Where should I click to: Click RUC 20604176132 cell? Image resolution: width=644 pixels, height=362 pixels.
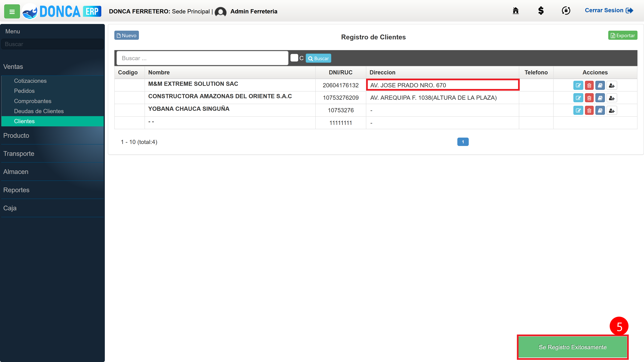click(340, 85)
